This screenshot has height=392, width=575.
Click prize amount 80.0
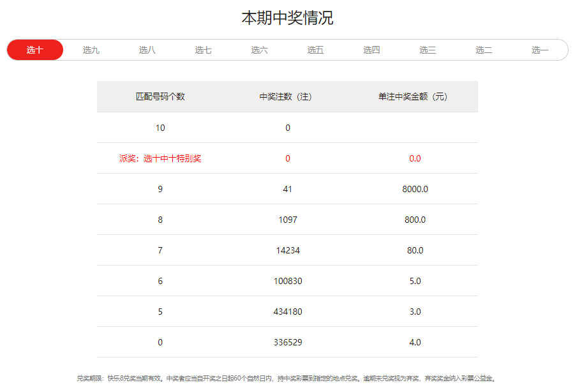coord(415,250)
